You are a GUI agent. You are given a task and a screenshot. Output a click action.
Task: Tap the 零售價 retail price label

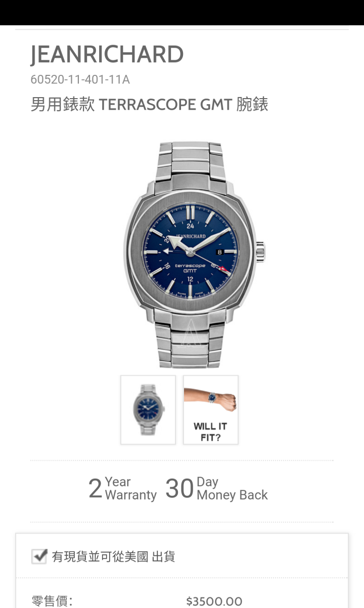coord(52,601)
